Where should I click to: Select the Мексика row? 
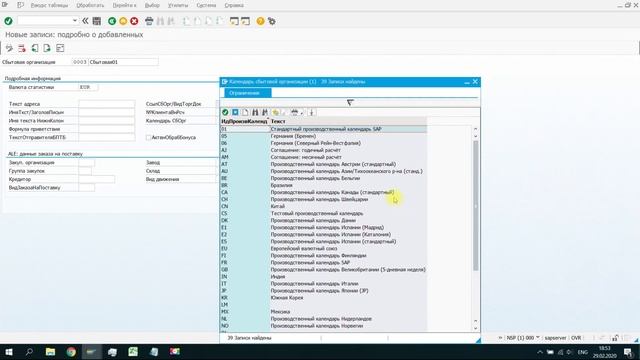click(324, 312)
